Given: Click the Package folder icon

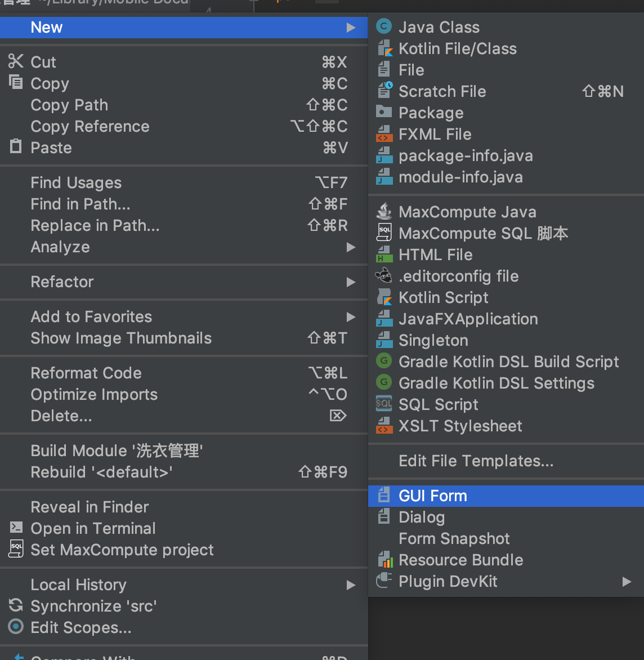Looking at the screenshot, I should 384,112.
